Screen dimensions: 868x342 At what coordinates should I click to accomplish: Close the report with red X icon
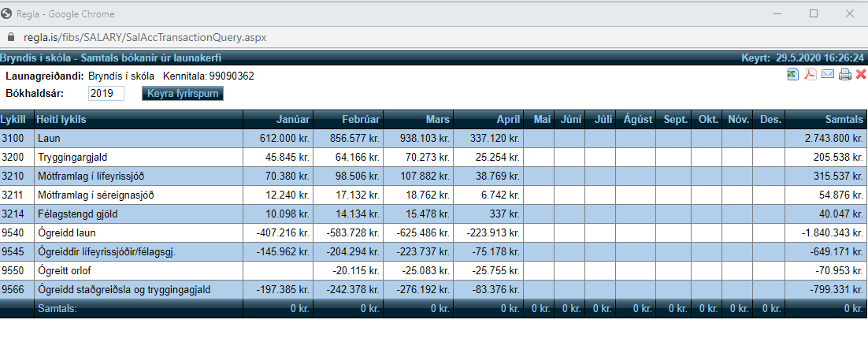(x=861, y=75)
